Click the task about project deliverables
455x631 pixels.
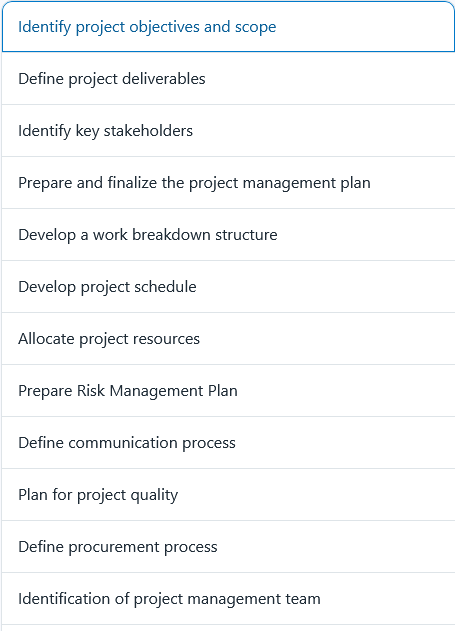228,78
